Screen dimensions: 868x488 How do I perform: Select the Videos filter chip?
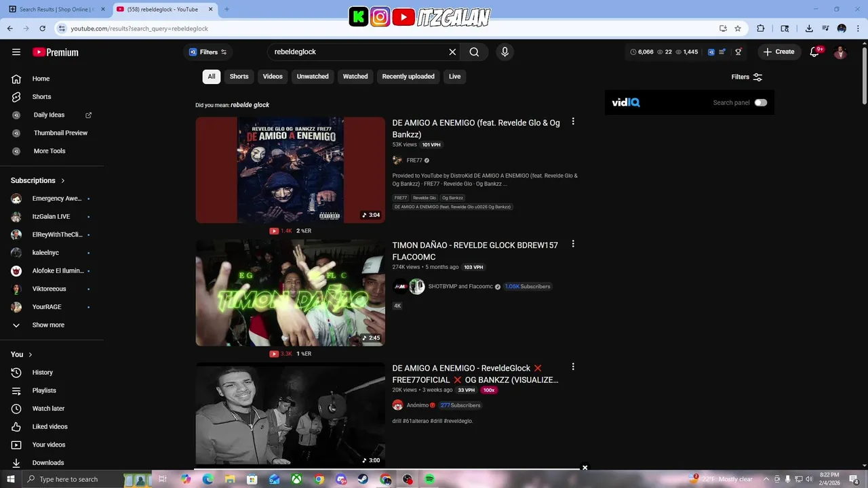tap(273, 77)
